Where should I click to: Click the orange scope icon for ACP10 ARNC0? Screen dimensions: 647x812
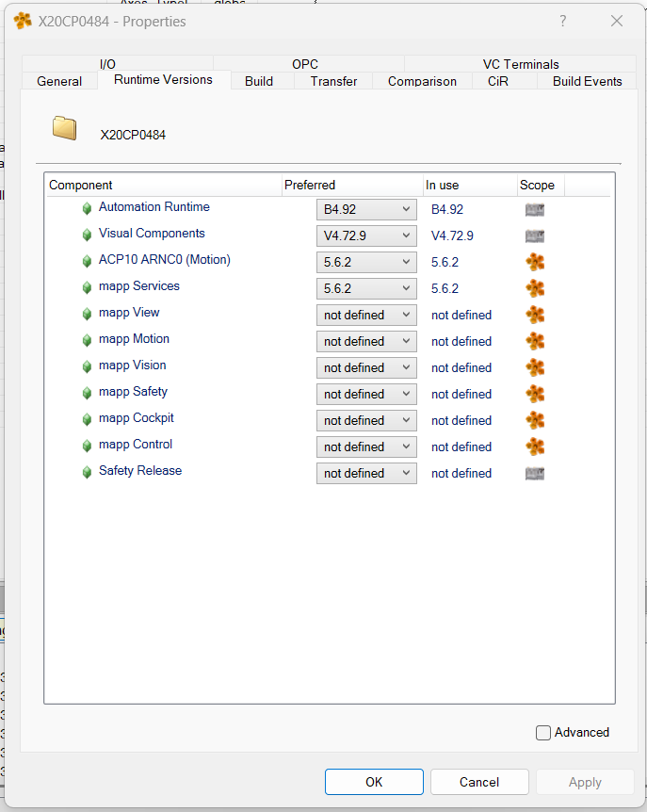[x=535, y=262]
